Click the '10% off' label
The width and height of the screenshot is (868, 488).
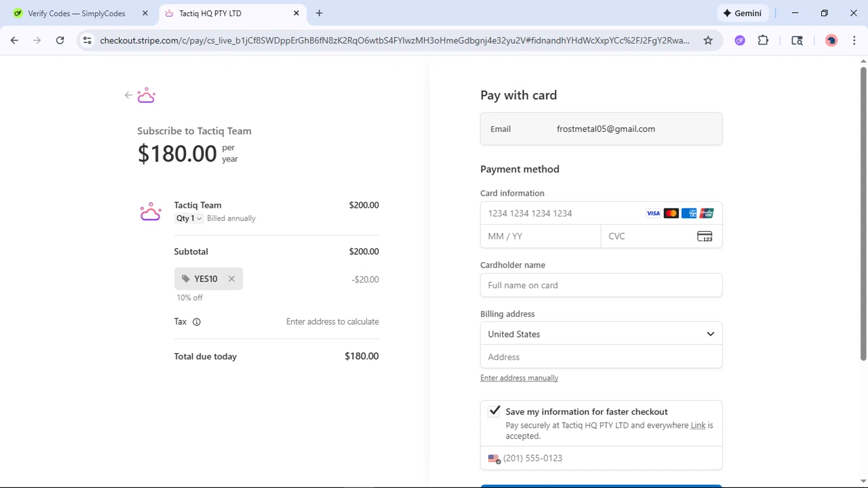pos(190,298)
